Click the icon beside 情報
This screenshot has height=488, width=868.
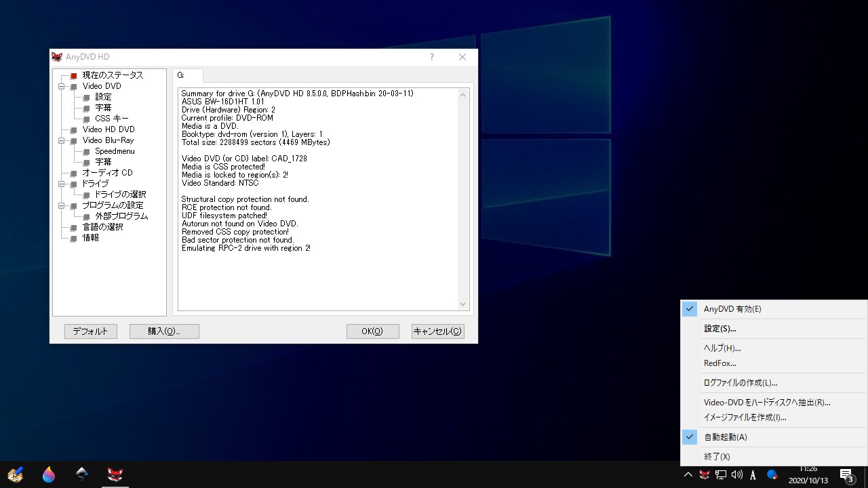[x=74, y=238]
